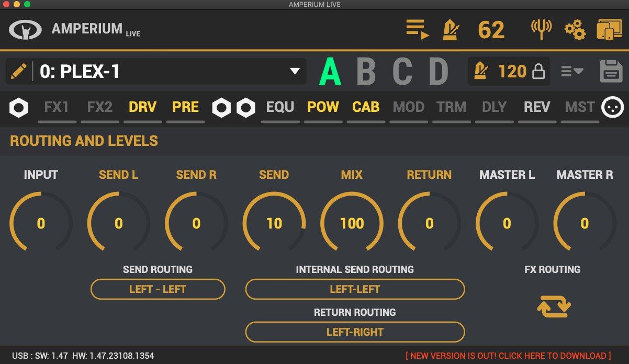
Task: Toggle the MOD block
Action: [409, 107]
